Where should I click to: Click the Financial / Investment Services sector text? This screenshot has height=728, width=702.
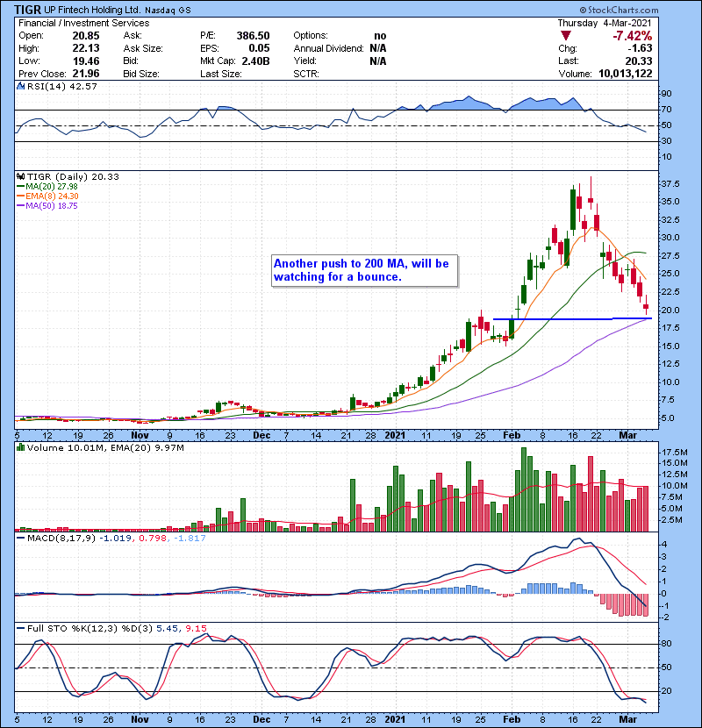coord(83,23)
